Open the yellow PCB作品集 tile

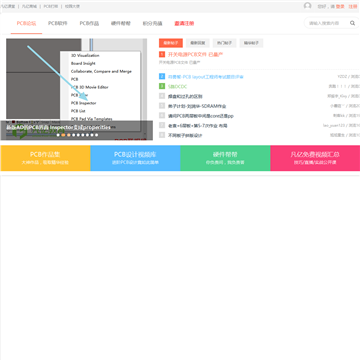coord(45,158)
